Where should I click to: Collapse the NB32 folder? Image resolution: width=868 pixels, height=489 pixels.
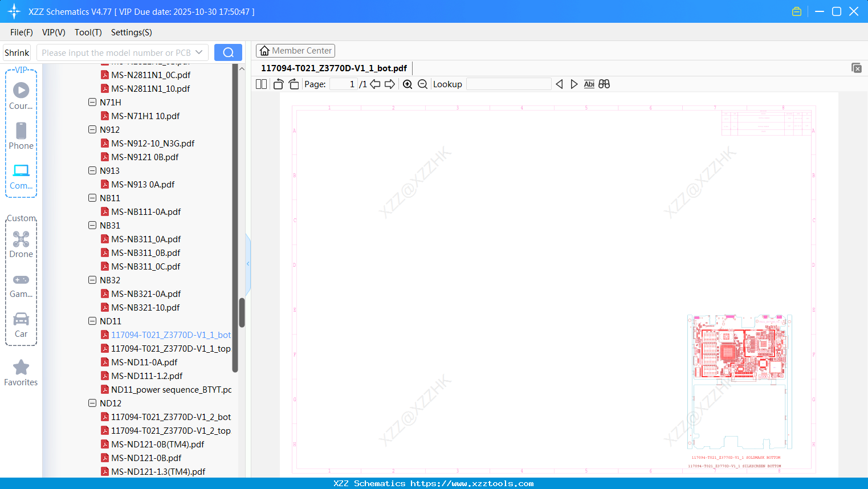(92, 280)
